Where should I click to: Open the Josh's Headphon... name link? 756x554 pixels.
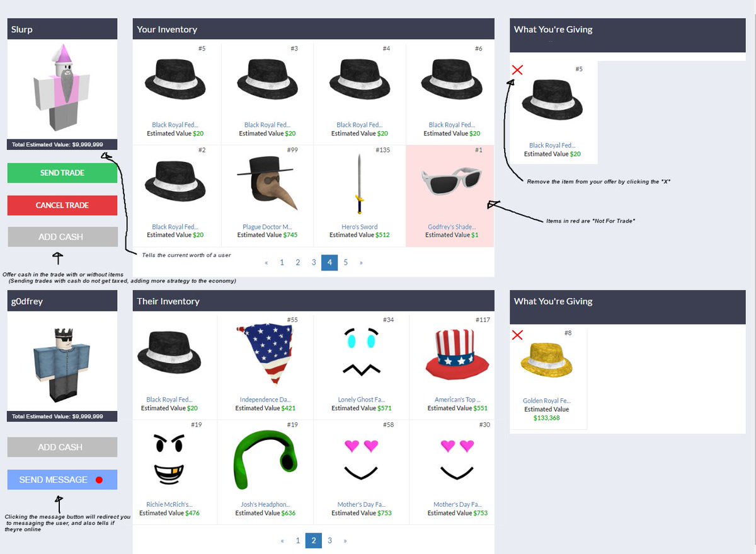pos(265,505)
